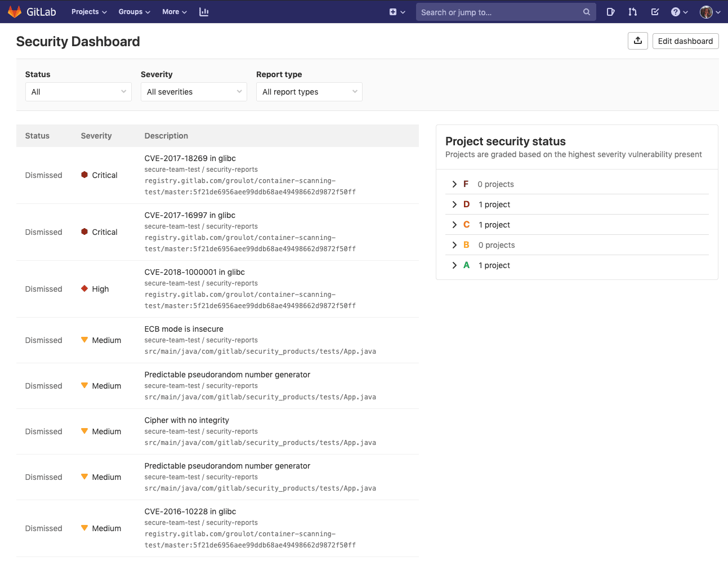728x561 pixels.
Task: Open the Merge requests icon in navbar
Action: click(x=632, y=12)
